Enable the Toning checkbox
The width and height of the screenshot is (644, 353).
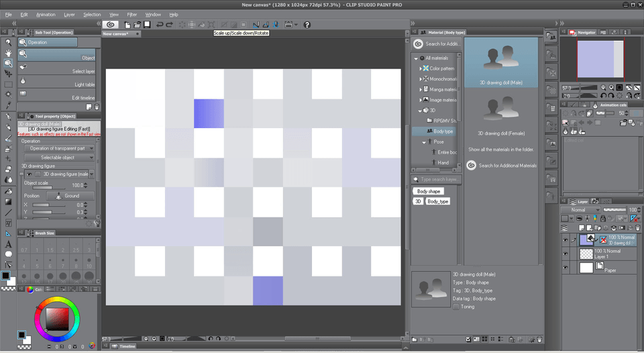coord(455,307)
